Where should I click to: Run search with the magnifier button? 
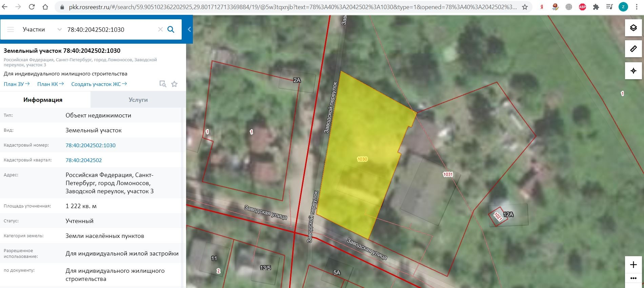pos(171,29)
